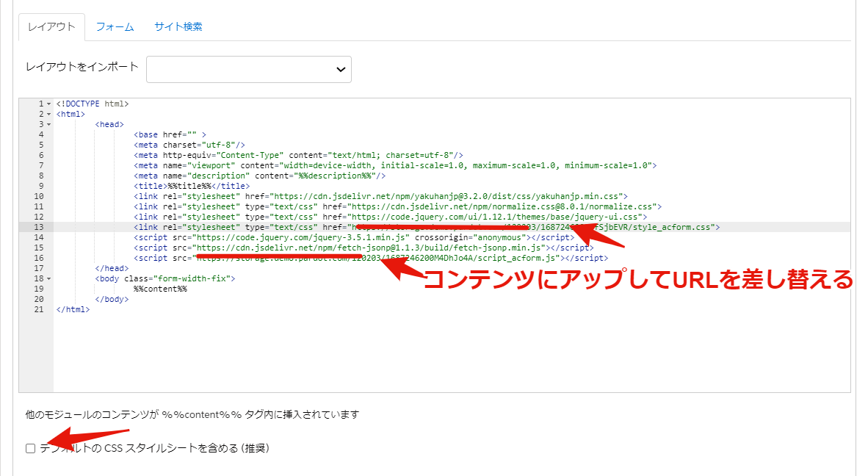The width and height of the screenshot is (868, 476).
Task: Click the closing </html> tag line
Action: tap(73, 309)
